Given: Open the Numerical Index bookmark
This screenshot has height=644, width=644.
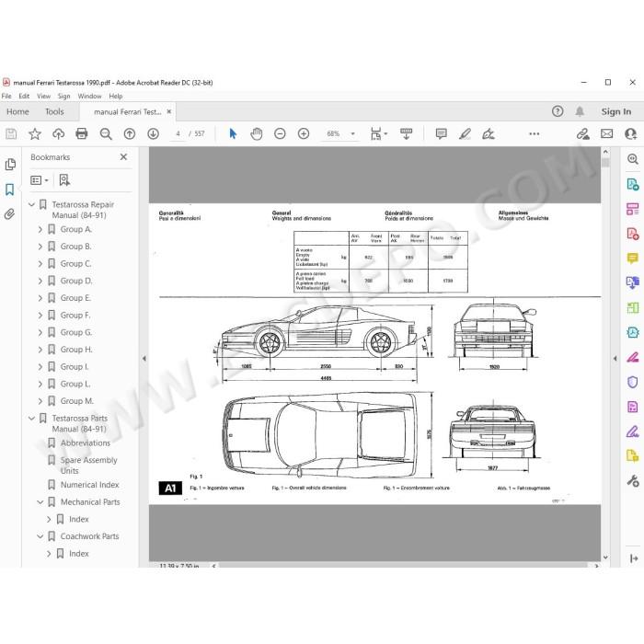Looking at the screenshot, I should 89,485.
